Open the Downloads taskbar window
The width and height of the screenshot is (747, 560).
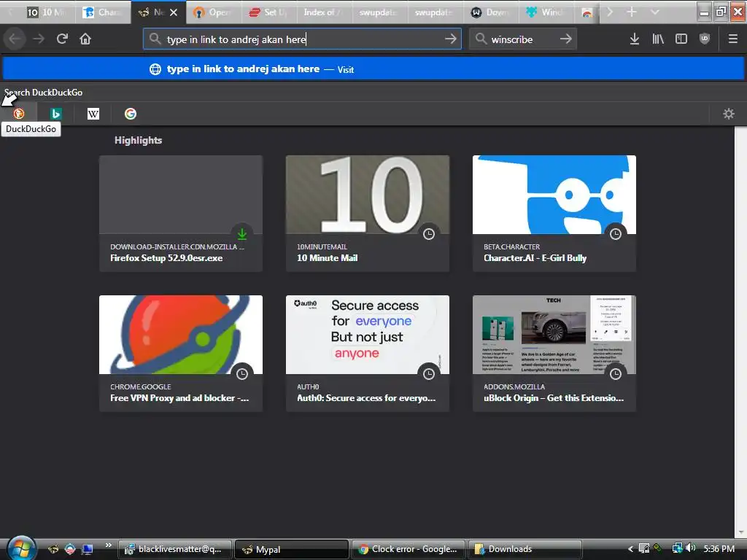[525, 549]
